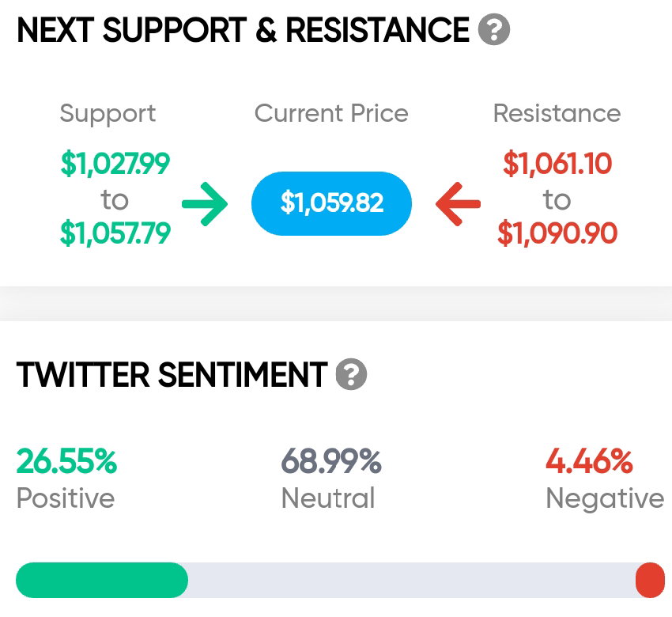Click the red arrow pointing left

(x=458, y=203)
